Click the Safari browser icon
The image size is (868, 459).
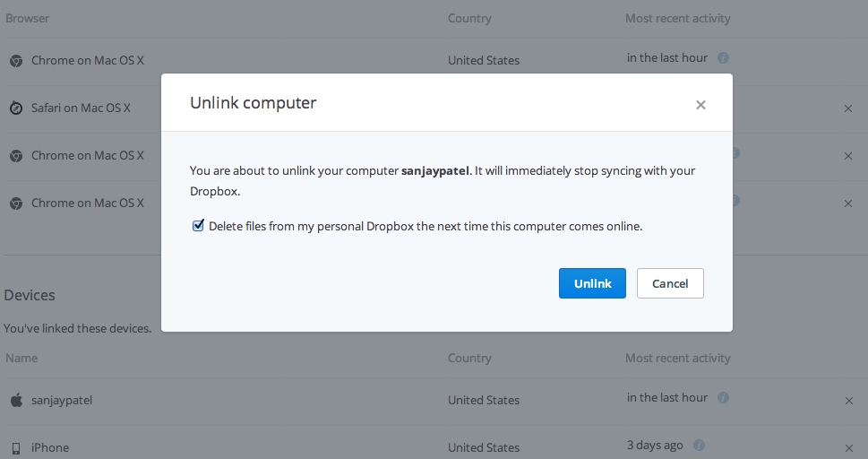16,108
